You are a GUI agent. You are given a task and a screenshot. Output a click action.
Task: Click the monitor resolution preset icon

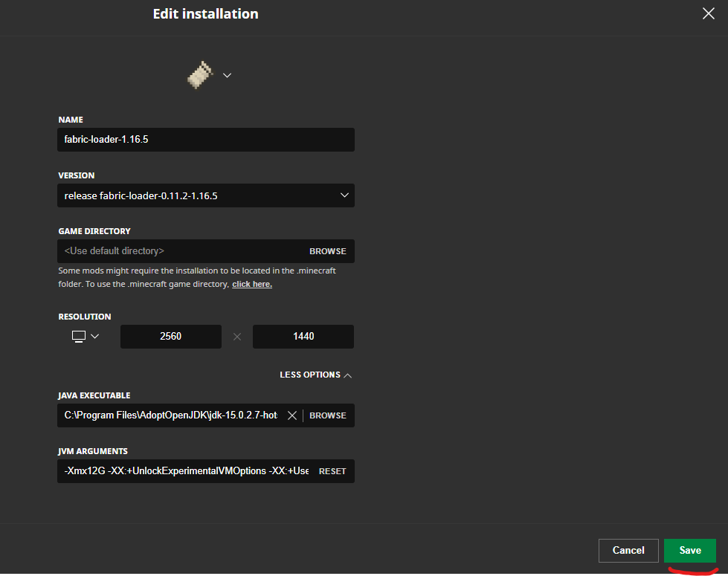[x=79, y=336]
